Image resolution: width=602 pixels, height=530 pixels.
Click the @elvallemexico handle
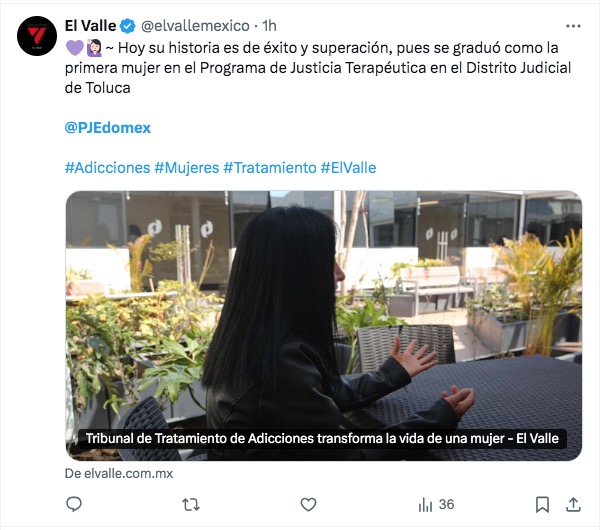point(195,26)
